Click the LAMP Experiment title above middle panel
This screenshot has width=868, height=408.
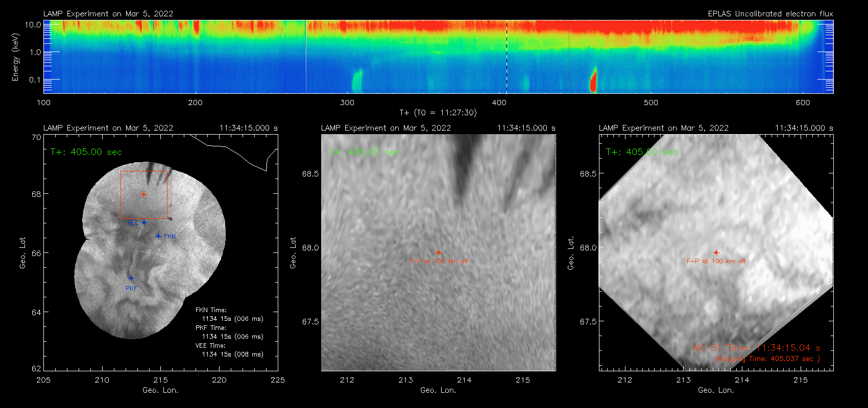386,128
